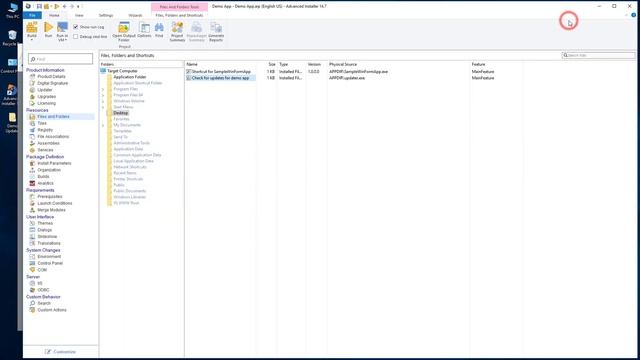Click the sidebar Find search box

coord(60,59)
